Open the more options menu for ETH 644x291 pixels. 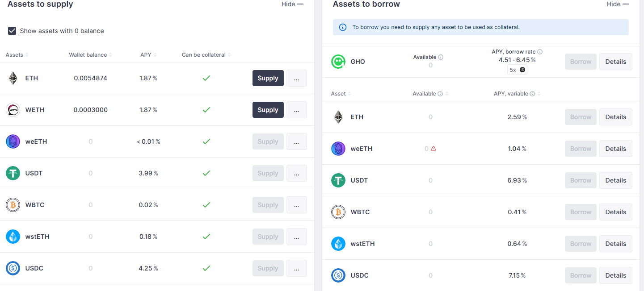click(296, 78)
